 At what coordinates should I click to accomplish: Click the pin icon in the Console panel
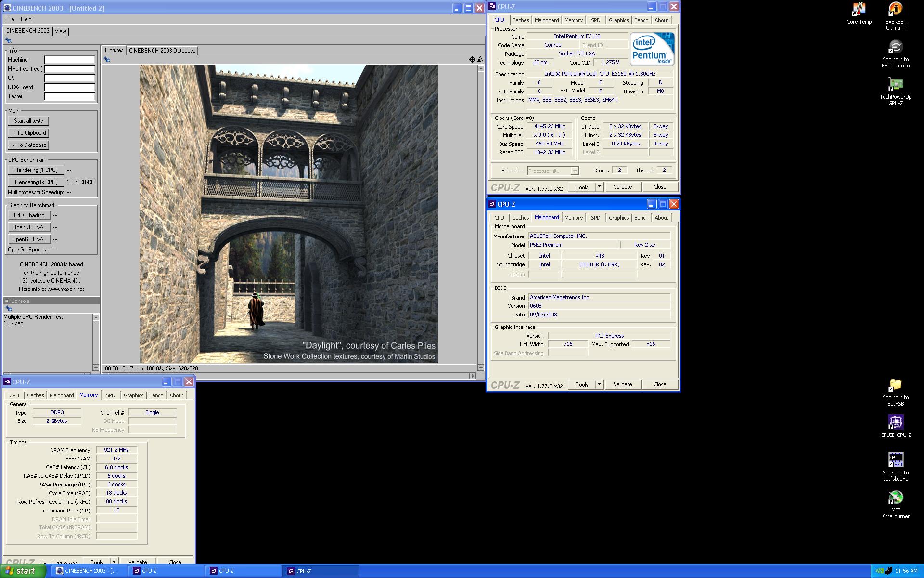[8, 309]
